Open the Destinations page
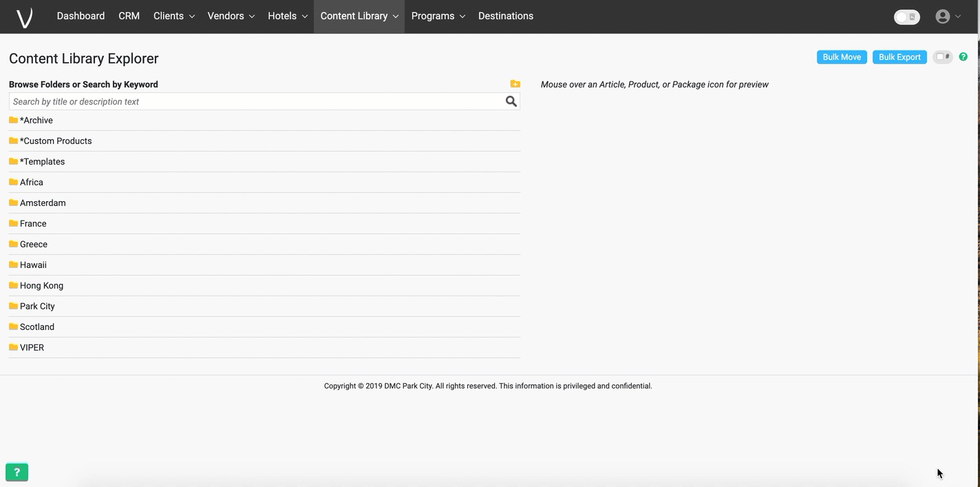 pos(506,16)
